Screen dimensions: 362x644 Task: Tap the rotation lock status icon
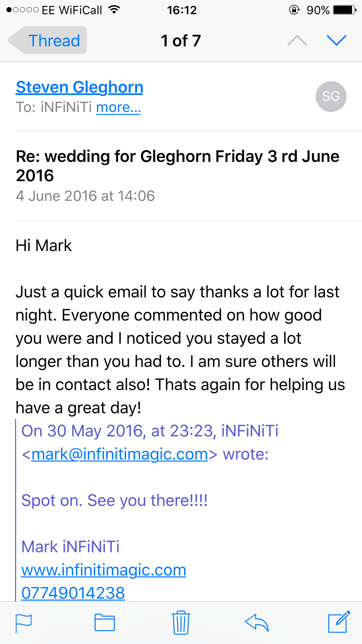(294, 10)
